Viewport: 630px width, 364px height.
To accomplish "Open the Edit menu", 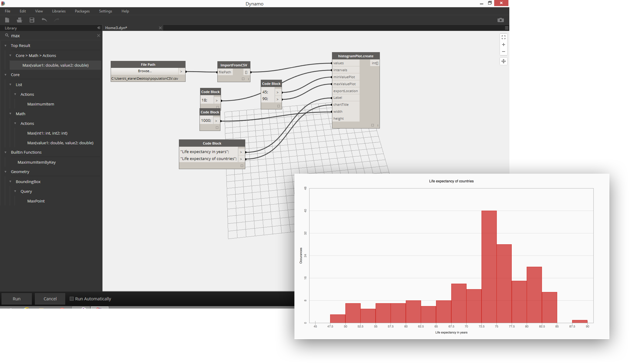I will click(23, 11).
